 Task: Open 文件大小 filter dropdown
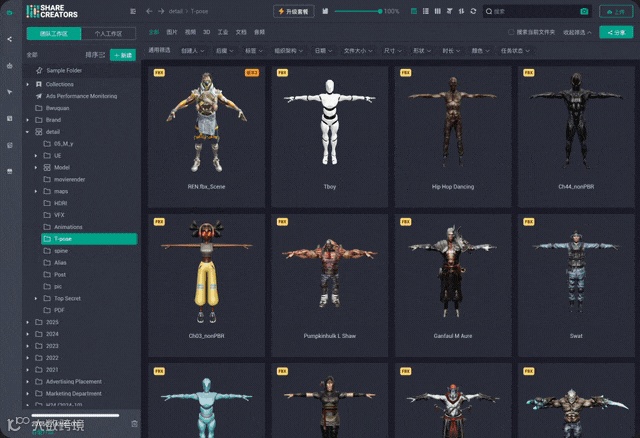(x=358, y=51)
